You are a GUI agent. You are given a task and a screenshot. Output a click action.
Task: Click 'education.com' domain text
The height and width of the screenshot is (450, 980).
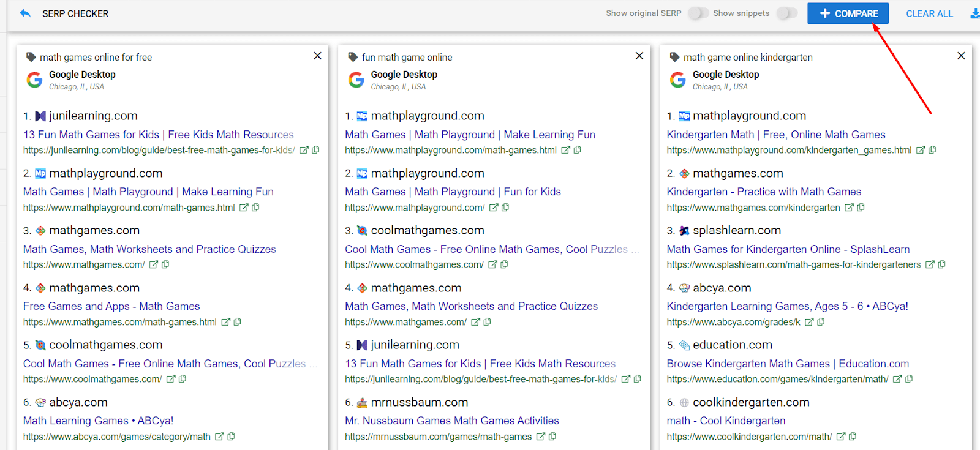pyautogui.click(x=733, y=345)
